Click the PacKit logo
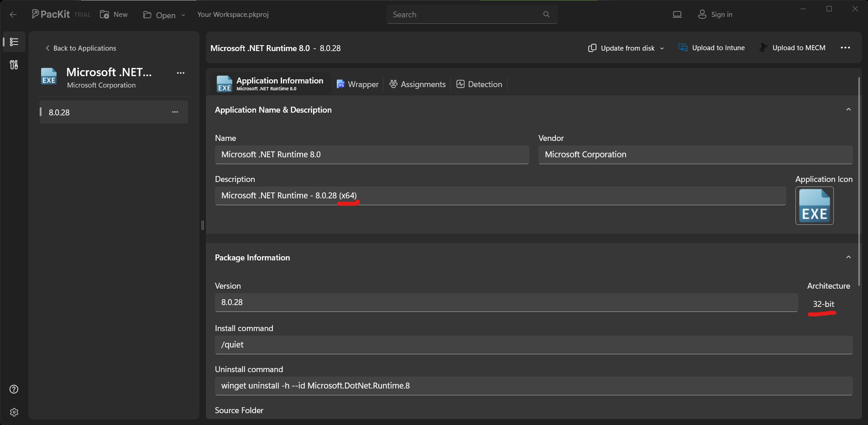The height and width of the screenshot is (425, 868). (51, 14)
